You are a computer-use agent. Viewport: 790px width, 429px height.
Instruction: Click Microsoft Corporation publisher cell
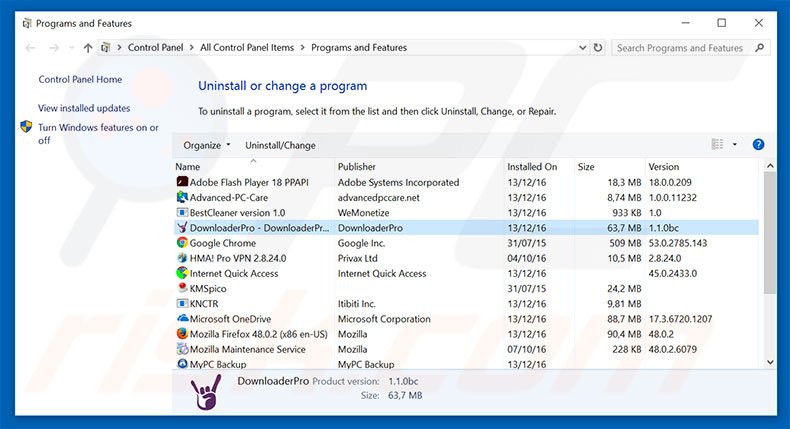click(x=384, y=319)
